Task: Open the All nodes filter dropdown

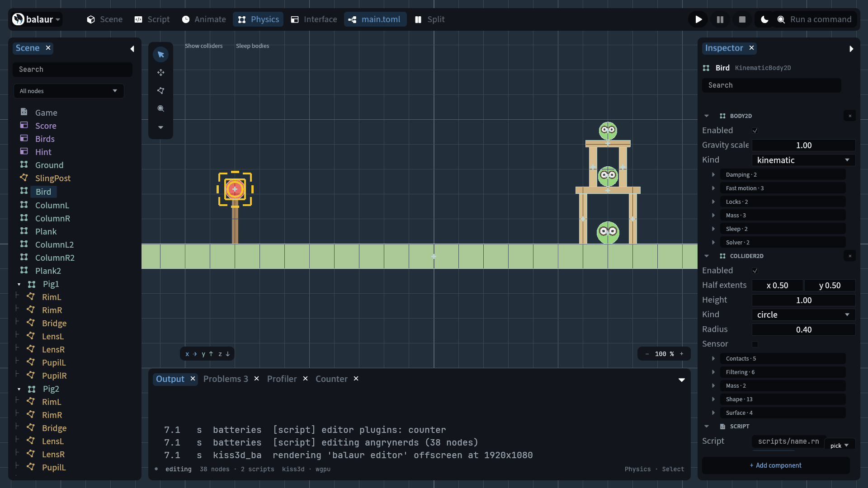Action: coord(69,91)
